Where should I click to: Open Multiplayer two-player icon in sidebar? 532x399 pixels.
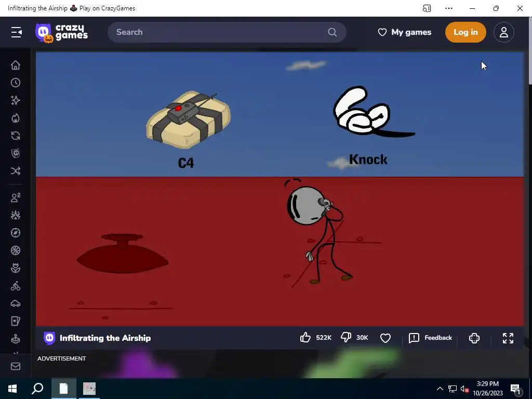click(16, 197)
